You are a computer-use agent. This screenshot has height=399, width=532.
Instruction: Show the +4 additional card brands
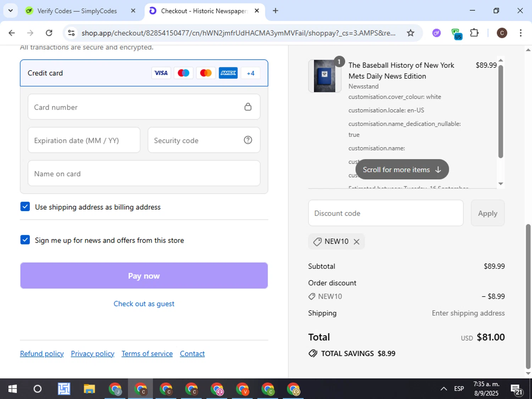[x=250, y=73]
